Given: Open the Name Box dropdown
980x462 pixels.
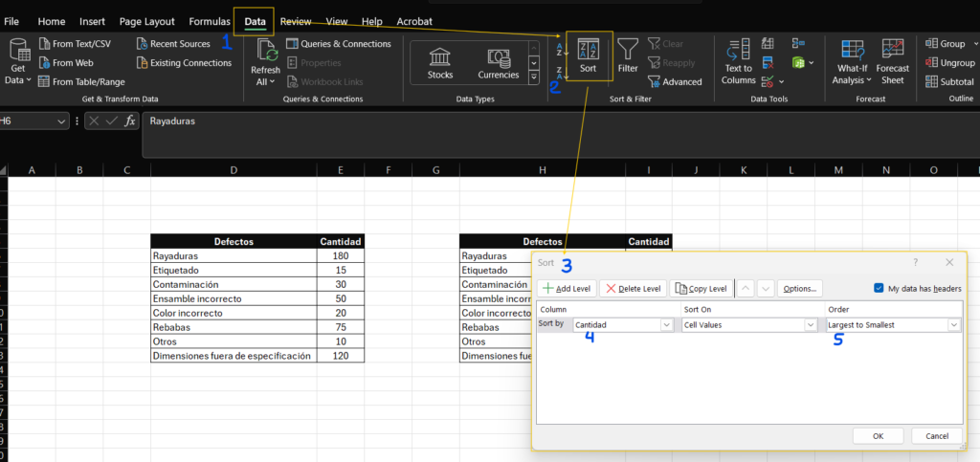Looking at the screenshot, I should [61, 121].
